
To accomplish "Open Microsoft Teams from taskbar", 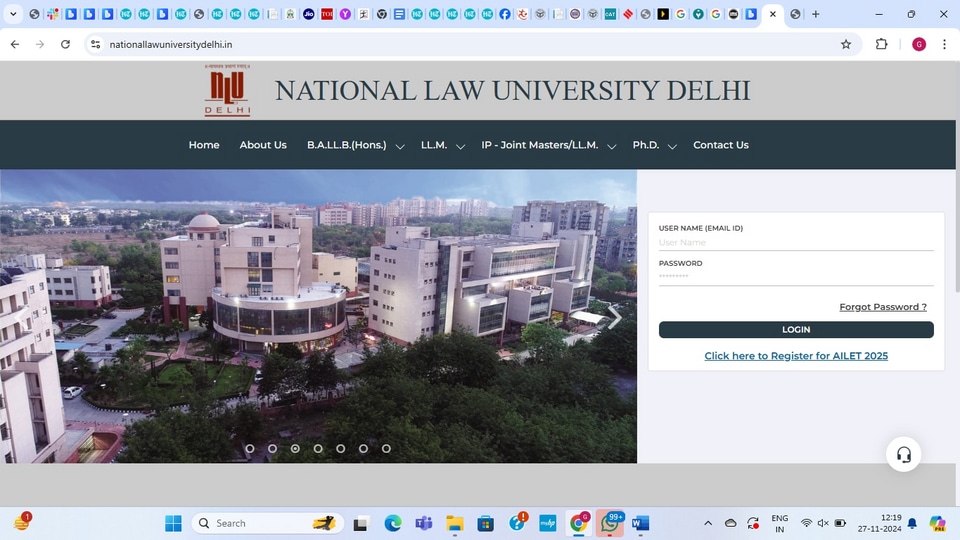I will click(423, 523).
